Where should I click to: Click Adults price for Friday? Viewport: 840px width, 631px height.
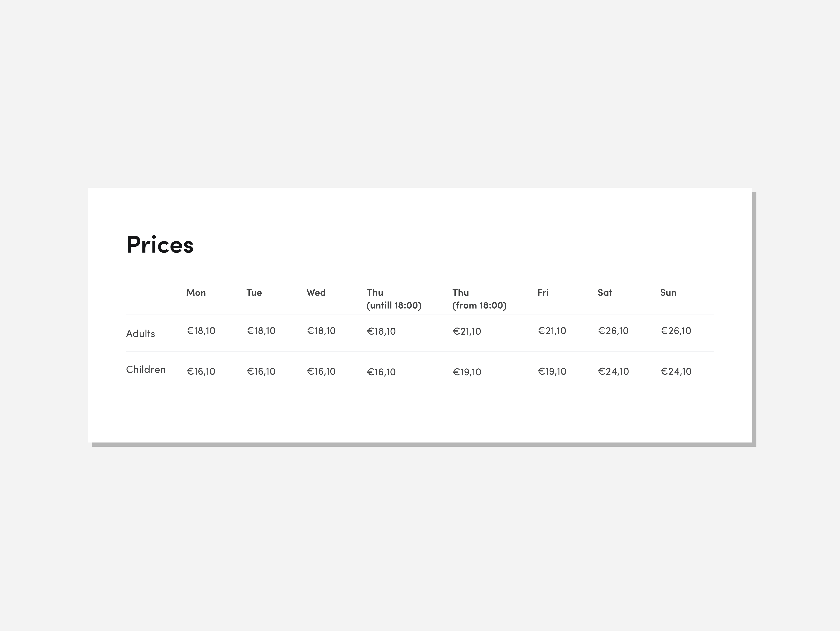pos(552,331)
